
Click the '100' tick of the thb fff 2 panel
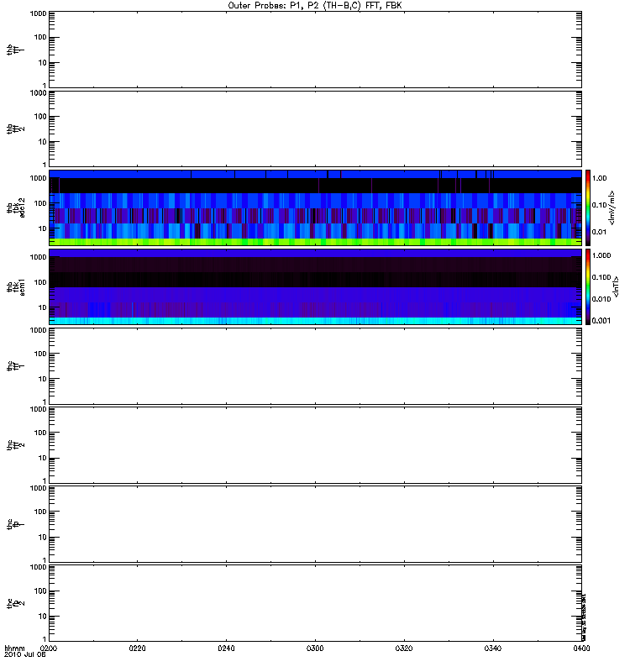point(40,117)
